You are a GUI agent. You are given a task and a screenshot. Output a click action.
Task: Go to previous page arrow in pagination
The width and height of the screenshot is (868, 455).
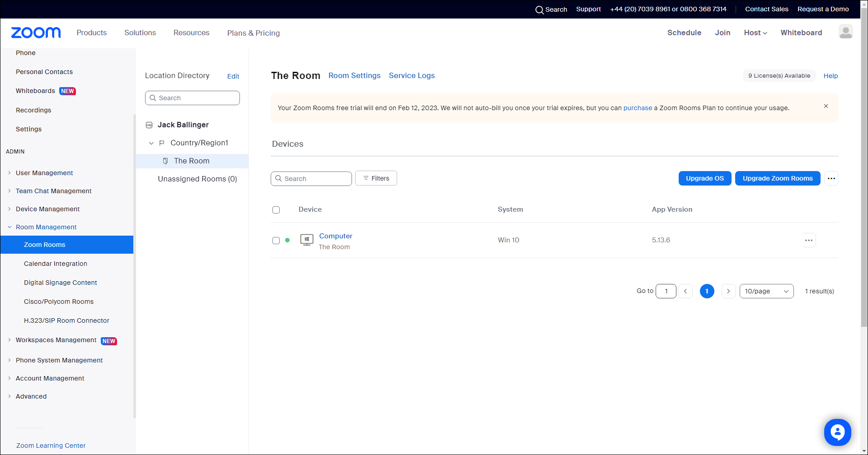tap(685, 291)
